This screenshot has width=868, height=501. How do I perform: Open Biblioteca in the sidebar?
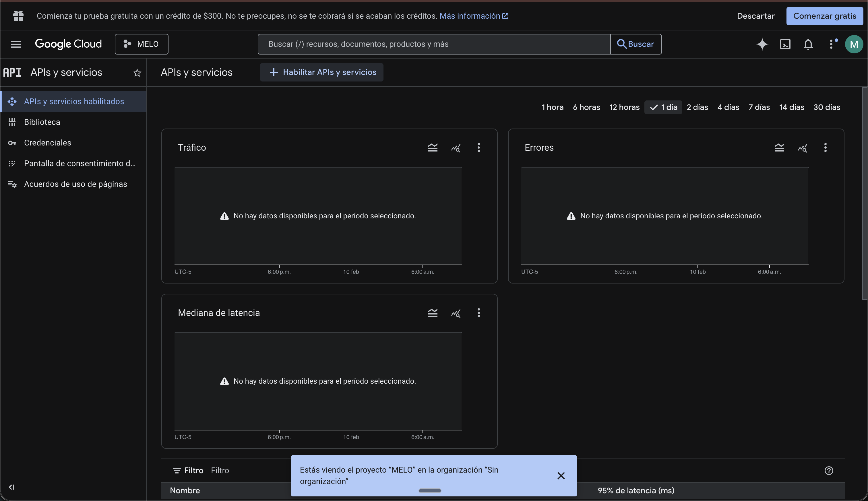42,122
